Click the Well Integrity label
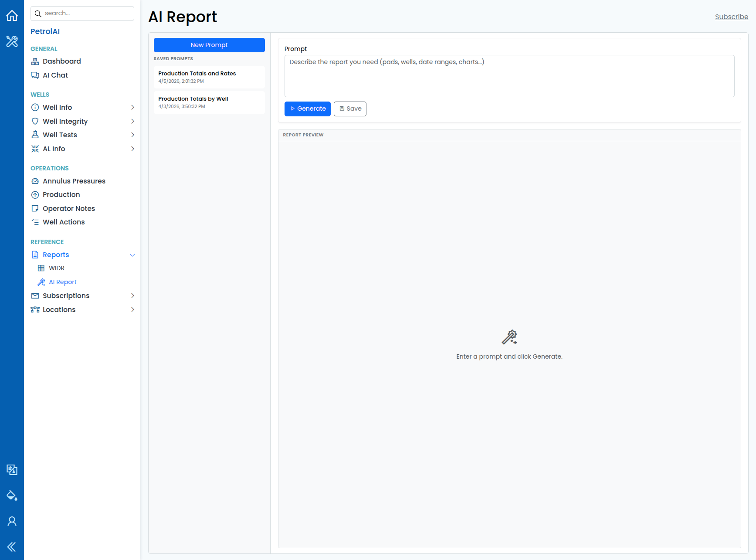The height and width of the screenshot is (560, 756). (65, 122)
